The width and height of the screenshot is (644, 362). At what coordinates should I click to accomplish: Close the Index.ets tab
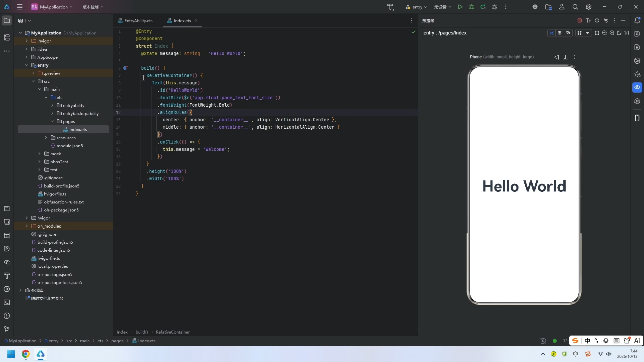coord(196,20)
